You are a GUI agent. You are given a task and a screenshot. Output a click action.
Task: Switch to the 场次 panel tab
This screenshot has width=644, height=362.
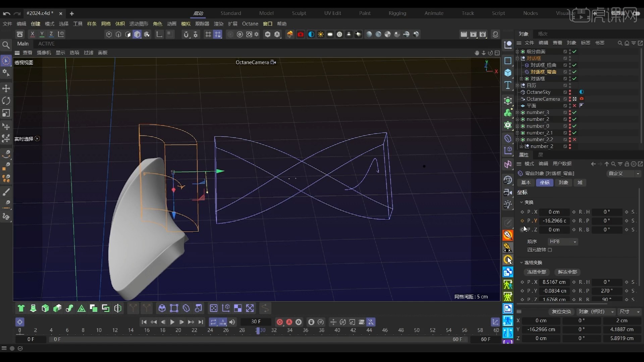pyautogui.click(x=542, y=34)
